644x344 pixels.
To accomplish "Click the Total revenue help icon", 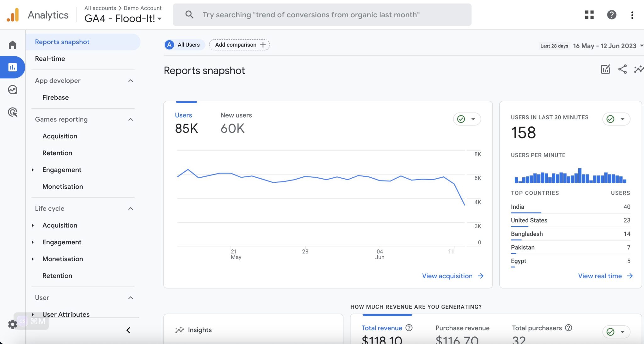I will coord(409,328).
